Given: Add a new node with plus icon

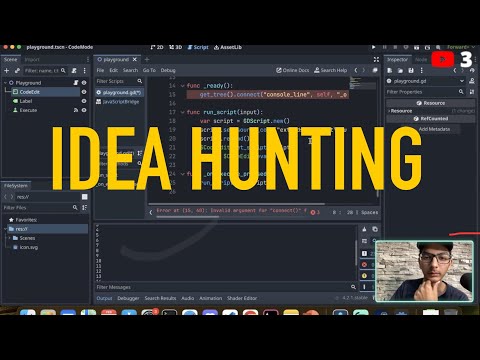Looking at the screenshot, I should pyautogui.click(x=6, y=71).
